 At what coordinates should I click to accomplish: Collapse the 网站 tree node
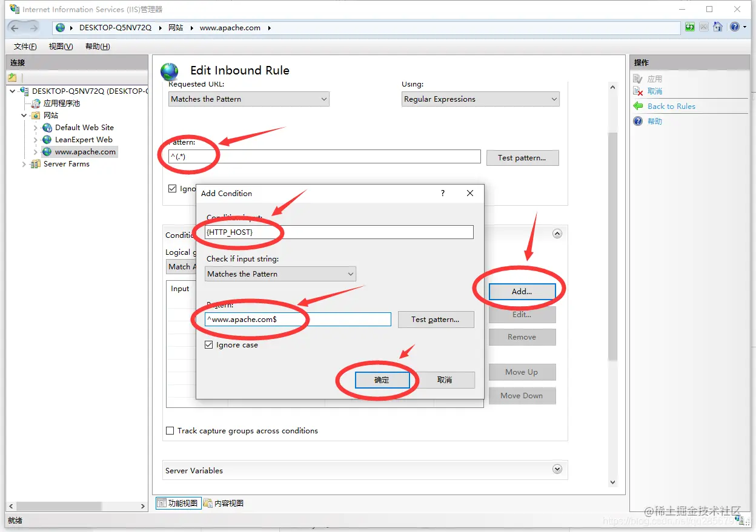click(24, 115)
